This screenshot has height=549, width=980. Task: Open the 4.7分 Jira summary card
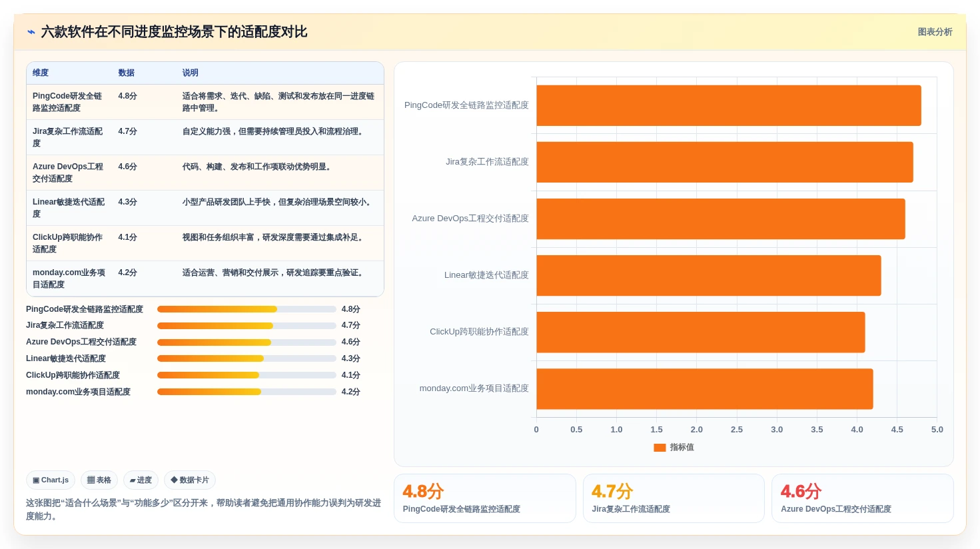click(x=674, y=498)
